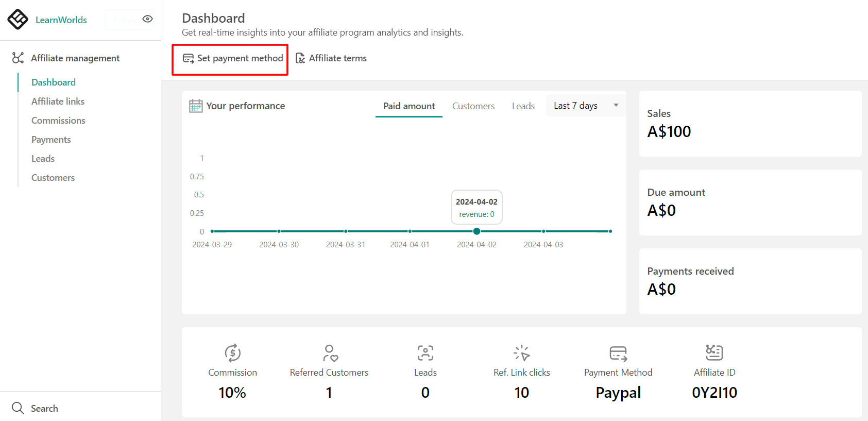Open Commissions page

point(58,121)
